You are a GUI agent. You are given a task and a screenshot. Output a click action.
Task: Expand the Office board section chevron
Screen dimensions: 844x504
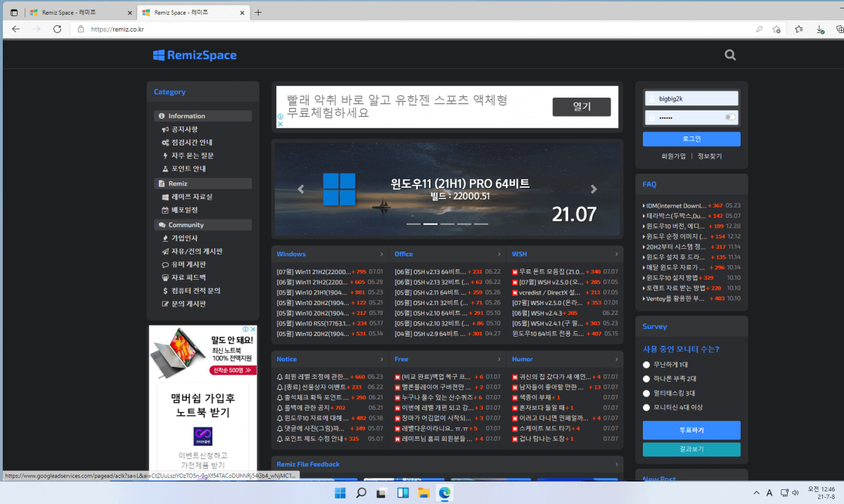(x=499, y=254)
